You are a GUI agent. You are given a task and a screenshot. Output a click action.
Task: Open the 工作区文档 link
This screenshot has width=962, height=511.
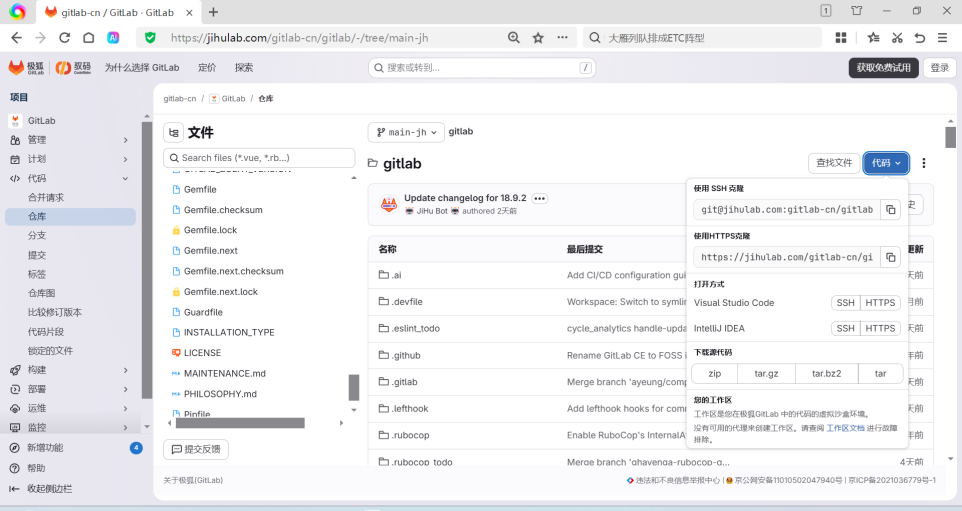[x=845, y=428]
